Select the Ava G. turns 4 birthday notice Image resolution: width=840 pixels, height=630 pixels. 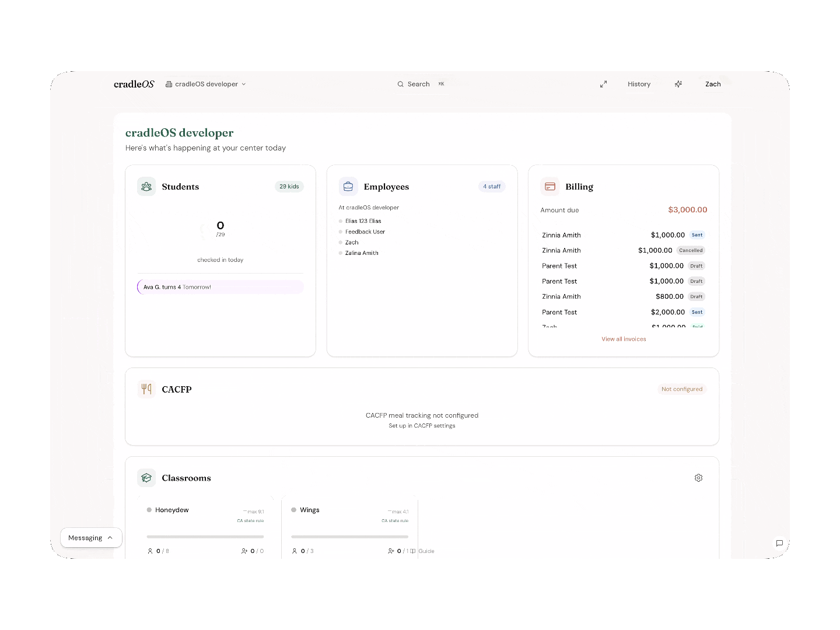pos(220,287)
